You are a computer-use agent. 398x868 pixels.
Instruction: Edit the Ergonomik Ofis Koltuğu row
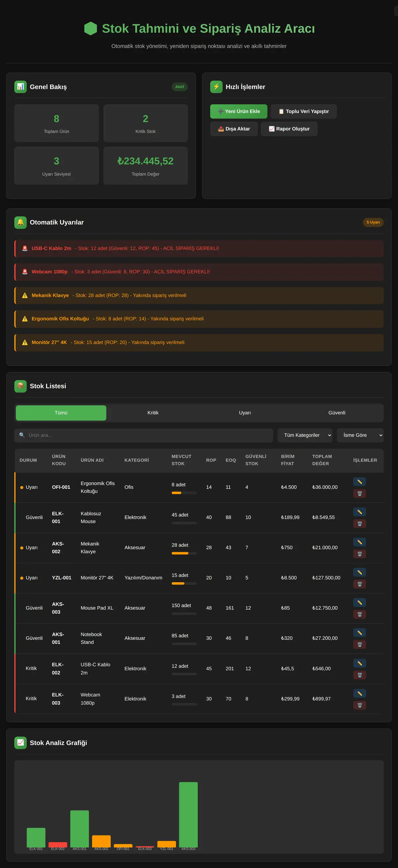359,481
